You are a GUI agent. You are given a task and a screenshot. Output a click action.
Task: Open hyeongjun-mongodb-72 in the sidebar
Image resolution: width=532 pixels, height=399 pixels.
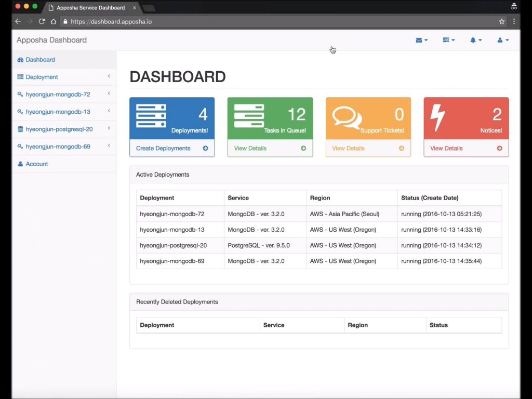tap(58, 95)
